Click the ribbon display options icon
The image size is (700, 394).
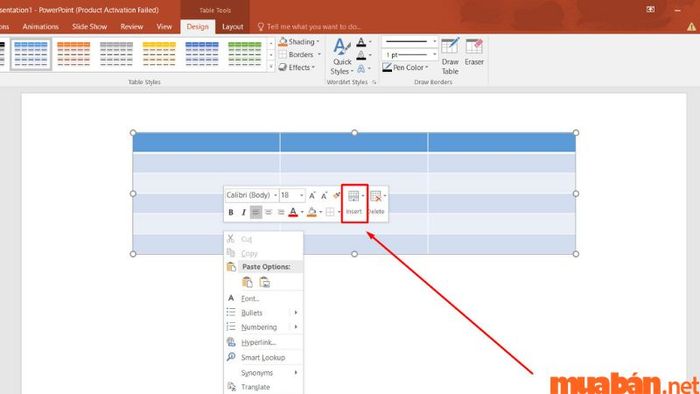tap(650, 9)
